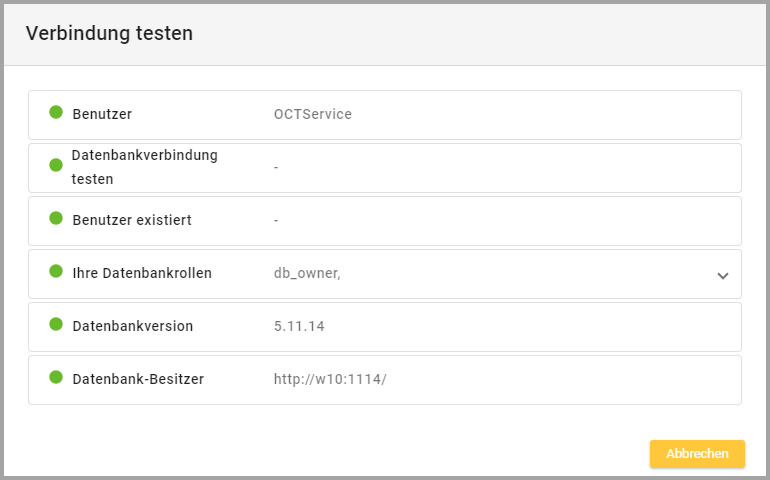The width and height of the screenshot is (770, 480).
Task: Click the db_owner roles value
Action: (307, 273)
